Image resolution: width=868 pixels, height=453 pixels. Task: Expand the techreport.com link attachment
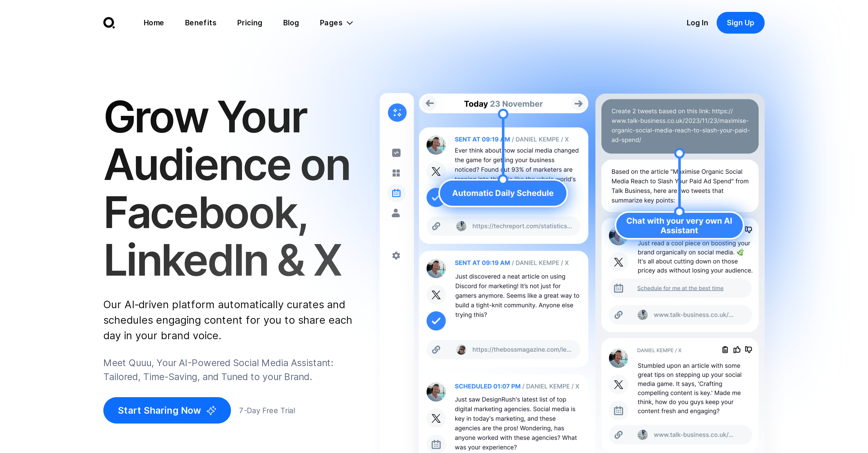pos(507,226)
